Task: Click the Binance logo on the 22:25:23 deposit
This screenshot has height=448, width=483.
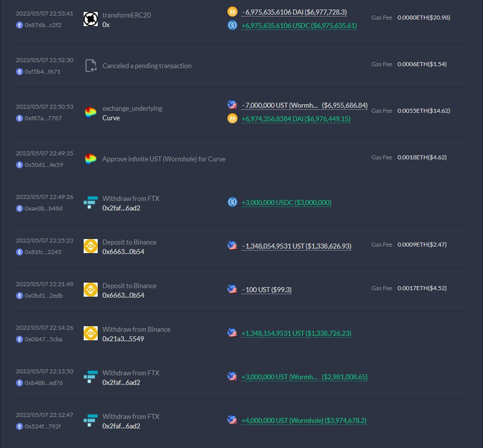Action: tap(91, 246)
